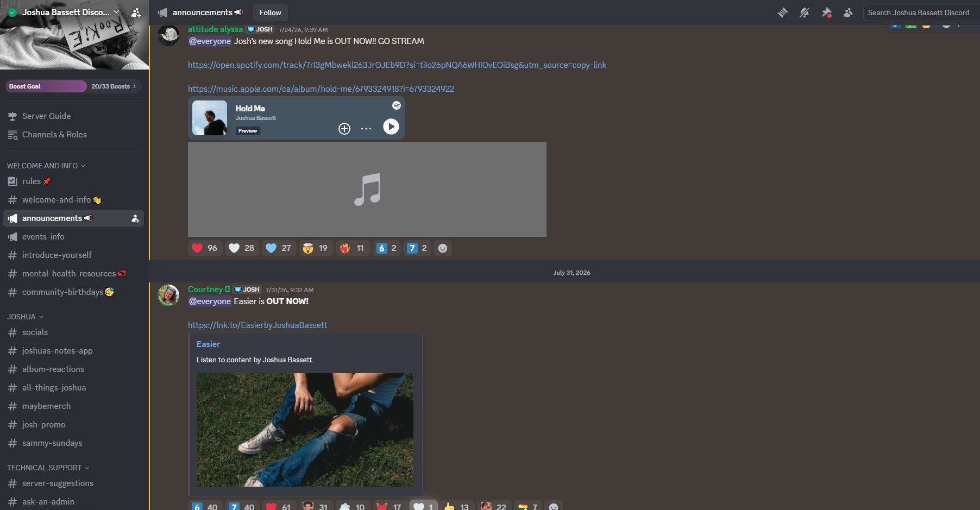Open the Threads icon in the channel header
980x510 pixels.
coord(783,12)
